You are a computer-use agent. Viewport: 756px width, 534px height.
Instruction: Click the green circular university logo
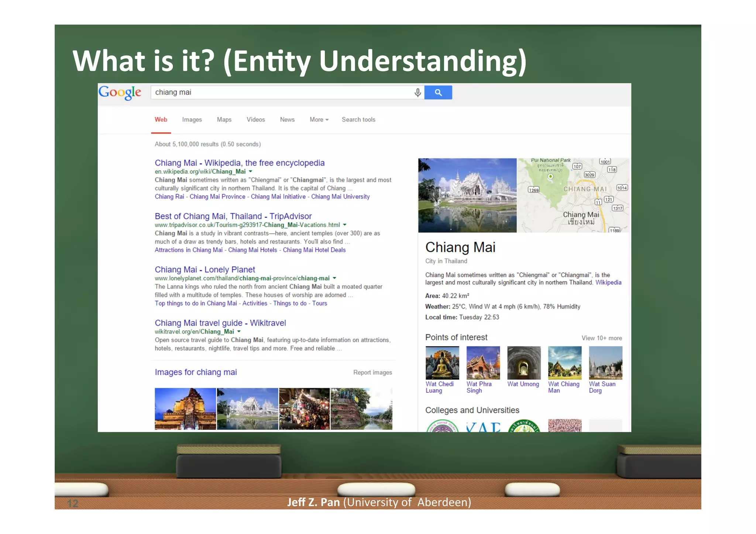[524, 426]
